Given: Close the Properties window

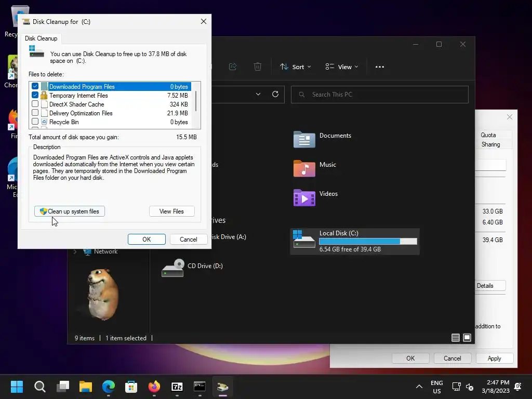Looking at the screenshot, I should point(510,117).
